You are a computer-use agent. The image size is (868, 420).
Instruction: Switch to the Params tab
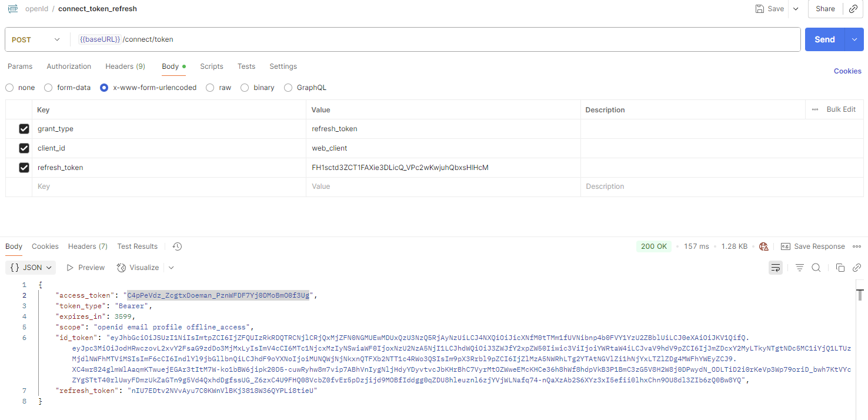click(x=20, y=66)
